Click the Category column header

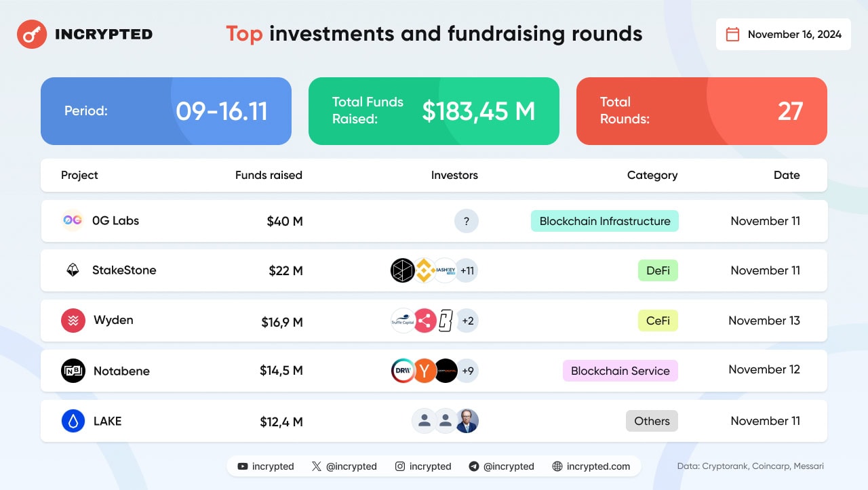[x=652, y=175]
